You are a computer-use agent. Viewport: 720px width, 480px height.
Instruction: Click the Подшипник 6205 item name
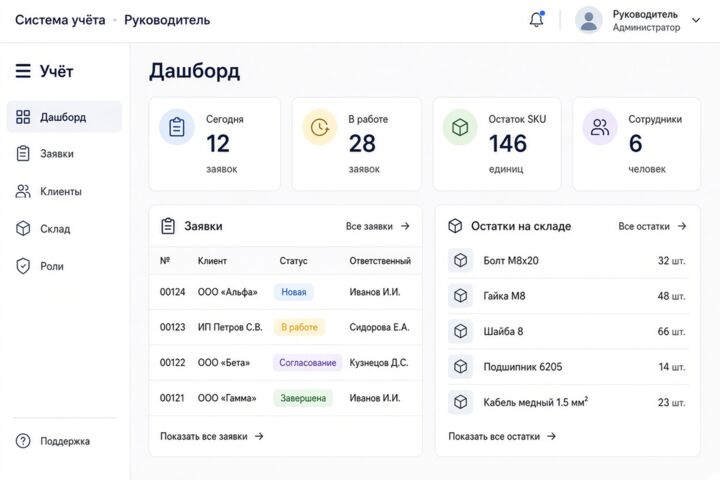(x=523, y=367)
